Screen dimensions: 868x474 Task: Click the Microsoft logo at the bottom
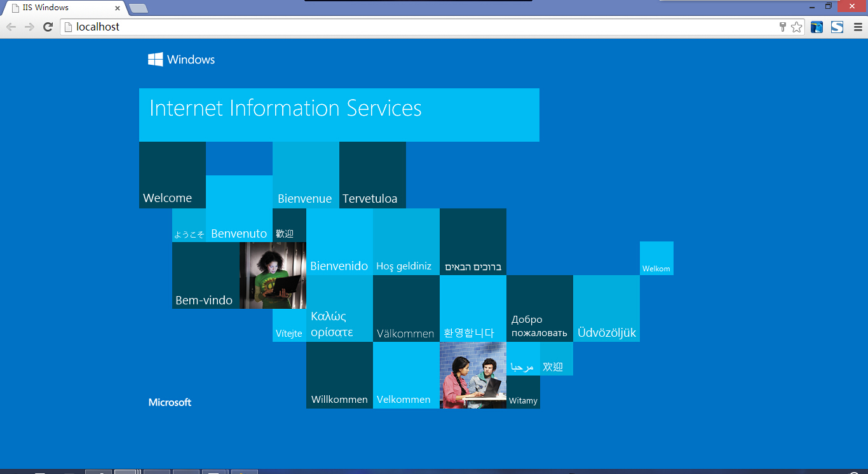pos(170,402)
